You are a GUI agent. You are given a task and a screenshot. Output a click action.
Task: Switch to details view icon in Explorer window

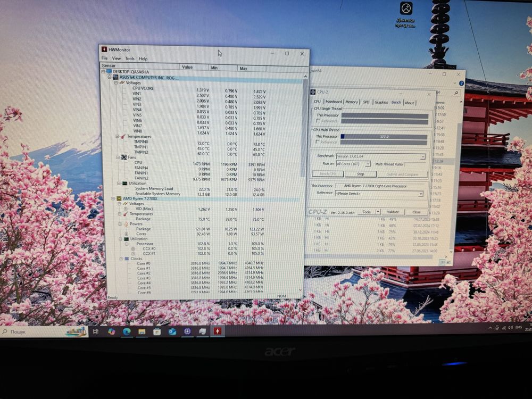tap(442, 262)
